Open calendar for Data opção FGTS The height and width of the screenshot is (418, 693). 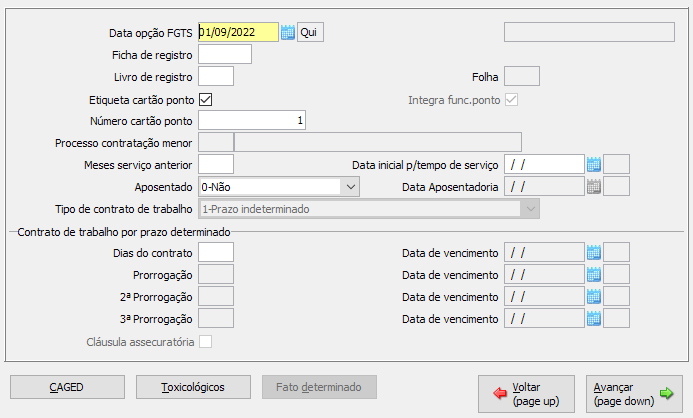[288, 33]
